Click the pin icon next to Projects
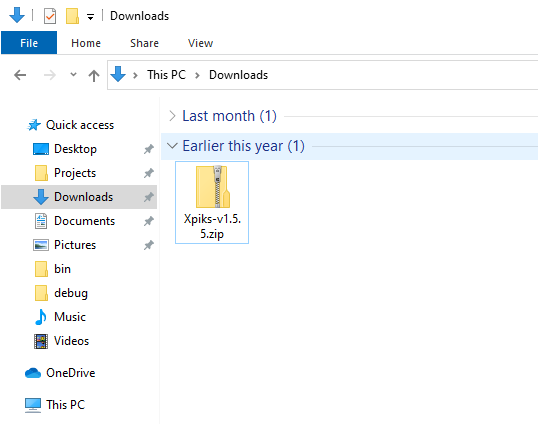538x424 pixels. coord(149,173)
